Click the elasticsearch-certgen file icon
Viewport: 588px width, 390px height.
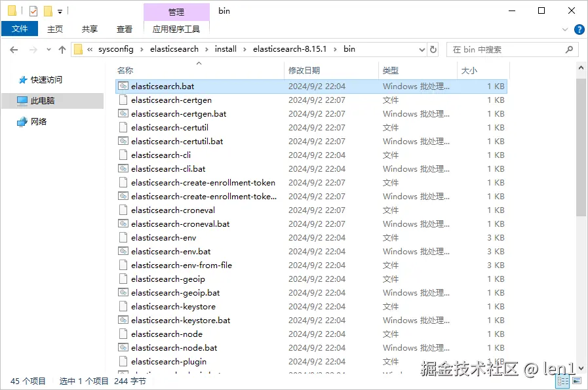[123, 100]
